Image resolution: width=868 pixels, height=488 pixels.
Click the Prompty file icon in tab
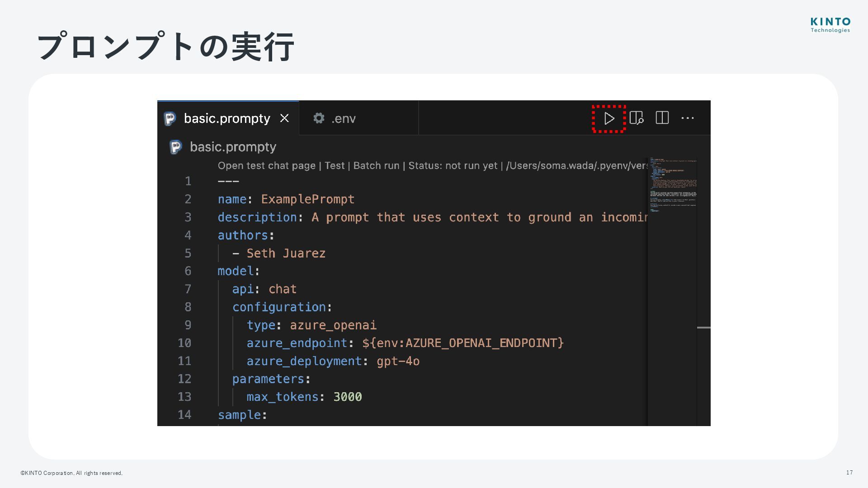[170, 118]
